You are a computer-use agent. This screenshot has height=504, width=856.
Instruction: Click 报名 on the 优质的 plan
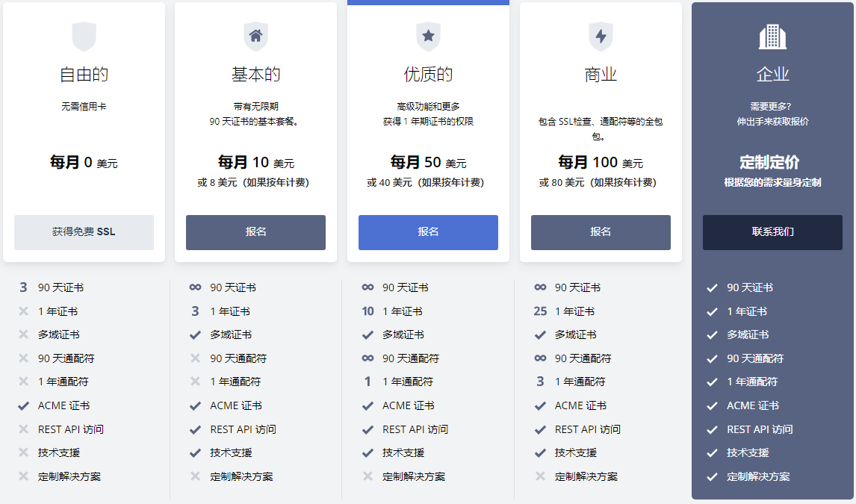pyautogui.click(x=428, y=232)
